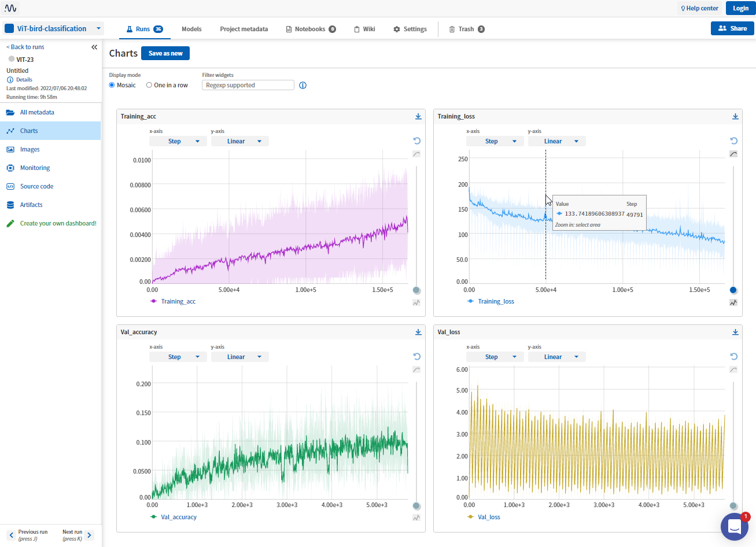The height and width of the screenshot is (547, 756).
Task: Expand ViT-bird-classification project dropdown
Action: (x=99, y=28)
